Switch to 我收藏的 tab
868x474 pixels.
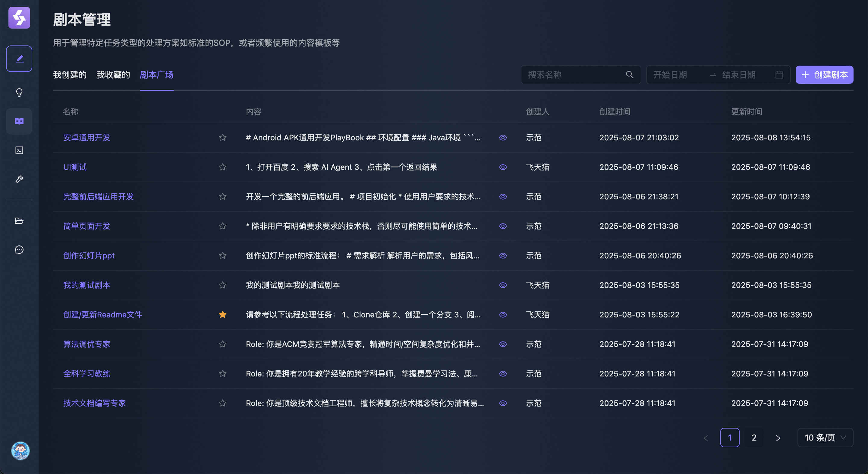(113, 75)
